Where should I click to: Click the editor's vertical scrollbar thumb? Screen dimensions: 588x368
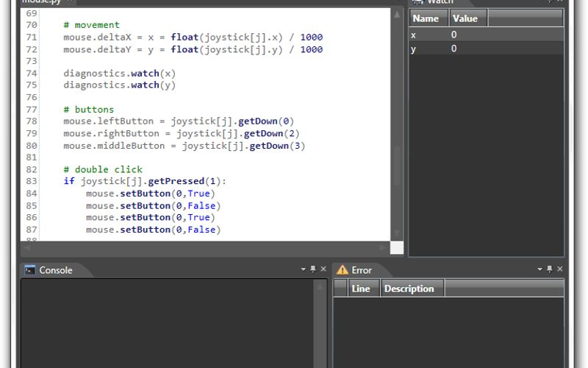pyautogui.click(x=397, y=166)
